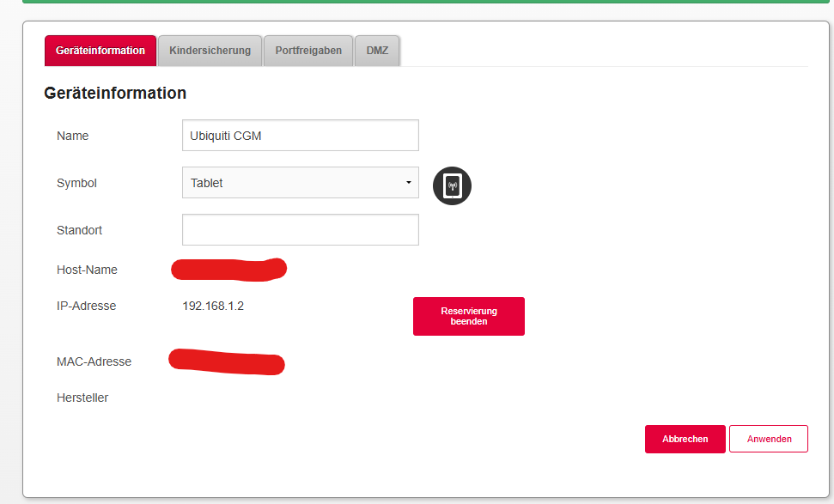Switch to the Kindersicherung tab
834x504 pixels.
pyautogui.click(x=210, y=51)
